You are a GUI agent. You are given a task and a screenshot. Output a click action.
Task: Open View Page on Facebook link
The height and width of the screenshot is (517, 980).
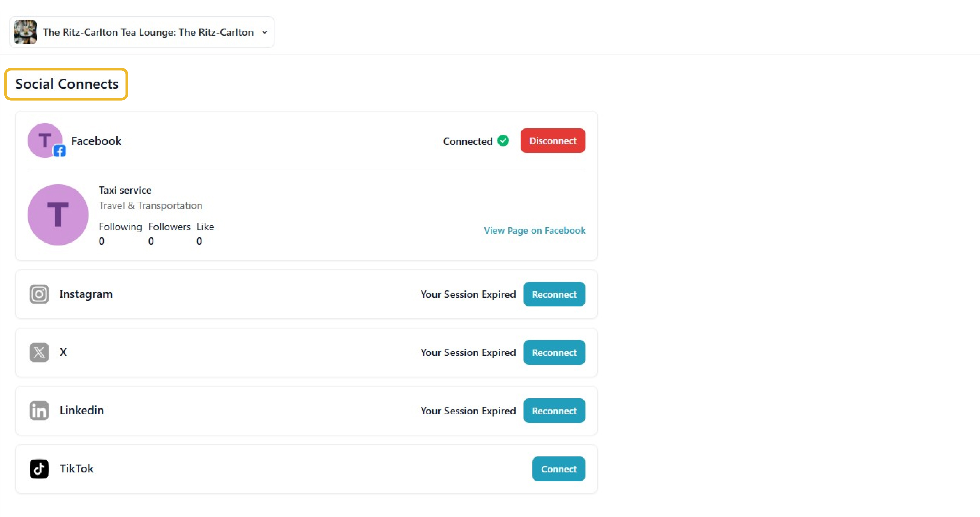pos(534,230)
